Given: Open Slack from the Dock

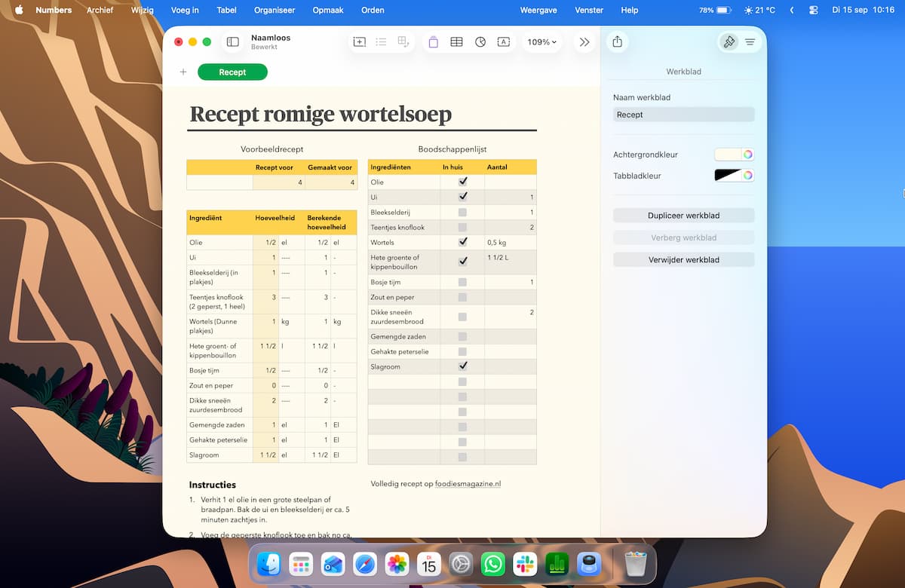Looking at the screenshot, I should tap(525, 564).
